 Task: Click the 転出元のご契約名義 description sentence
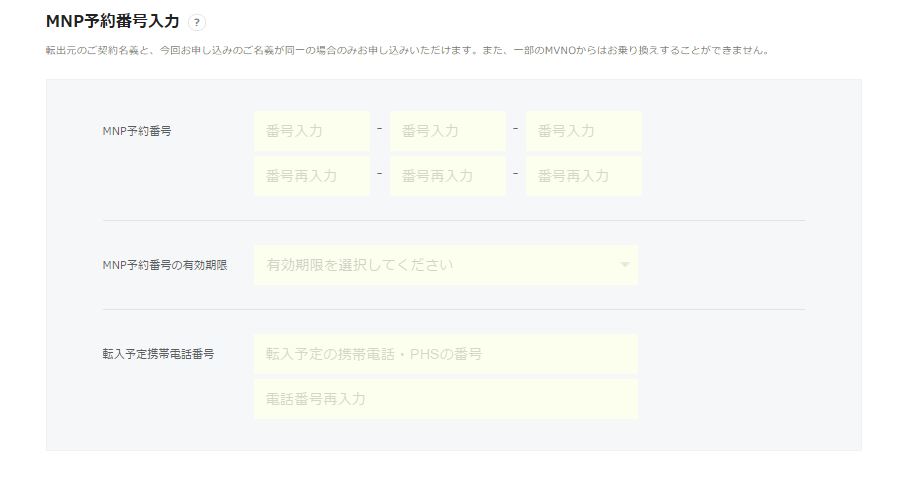tap(407, 51)
